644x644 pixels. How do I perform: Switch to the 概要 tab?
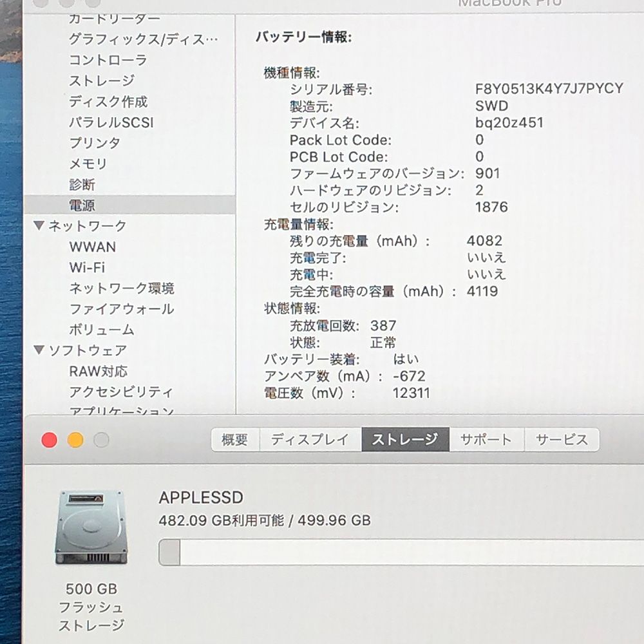pyautogui.click(x=235, y=440)
